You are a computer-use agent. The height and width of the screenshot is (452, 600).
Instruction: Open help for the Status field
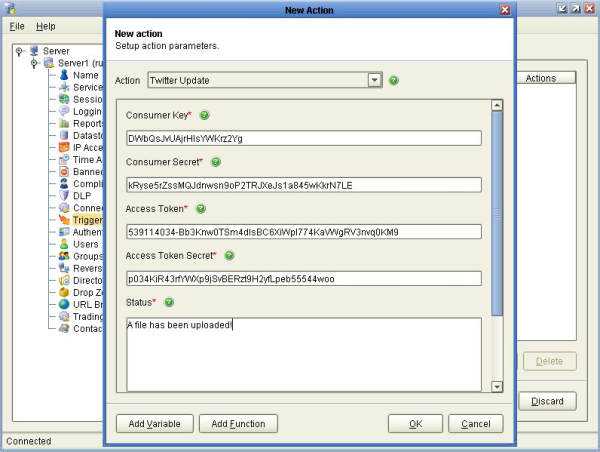(169, 302)
